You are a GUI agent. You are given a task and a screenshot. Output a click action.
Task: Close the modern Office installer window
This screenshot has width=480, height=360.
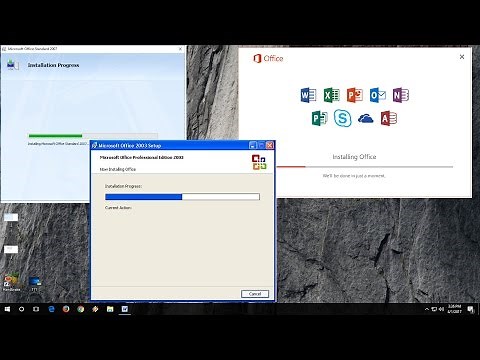click(x=462, y=57)
